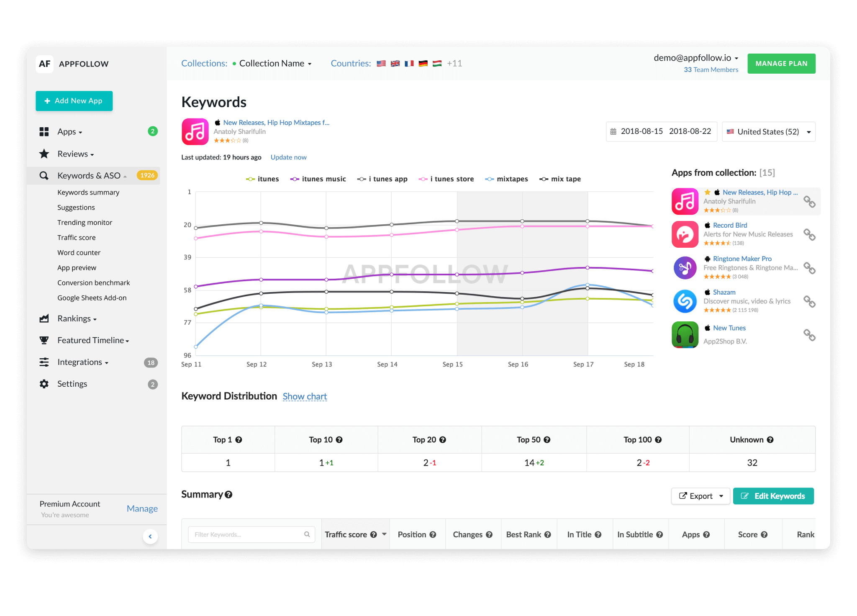Collapse the sidebar with chevron button

(150, 536)
